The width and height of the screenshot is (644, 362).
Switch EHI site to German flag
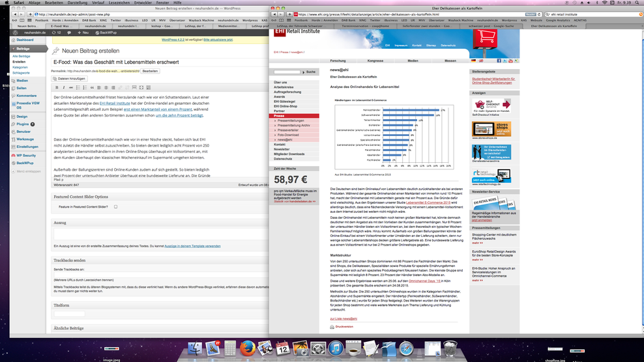point(474,61)
